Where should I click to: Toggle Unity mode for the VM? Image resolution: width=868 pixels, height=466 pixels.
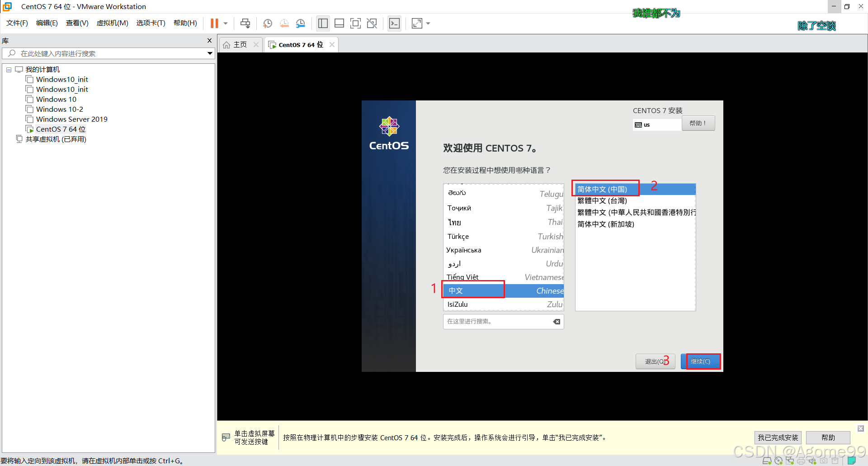[372, 23]
